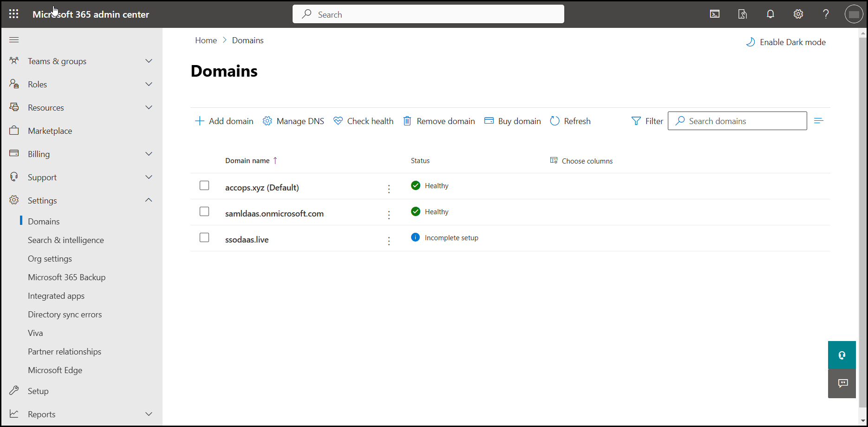Click the notifications bell icon
The width and height of the screenshot is (868, 427).
click(770, 14)
